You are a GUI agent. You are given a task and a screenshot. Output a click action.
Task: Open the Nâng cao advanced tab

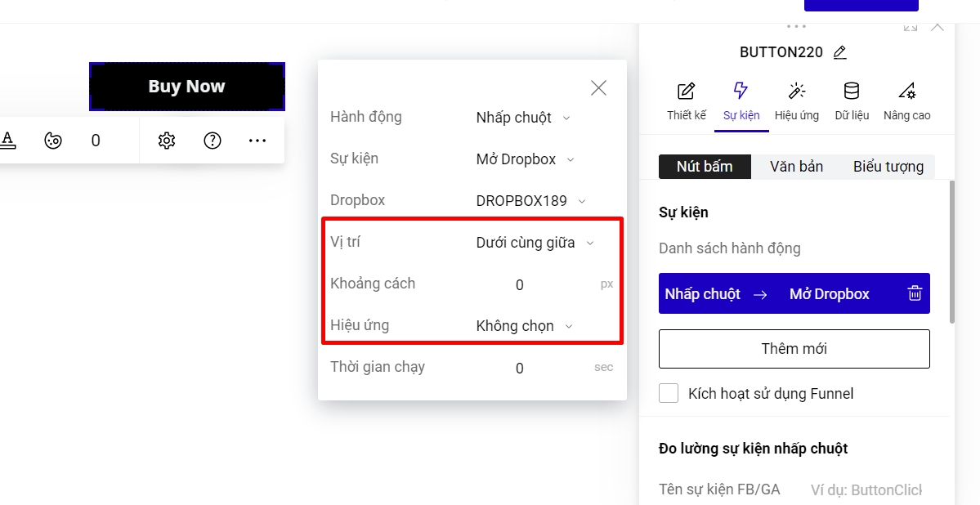(x=906, y=101)
